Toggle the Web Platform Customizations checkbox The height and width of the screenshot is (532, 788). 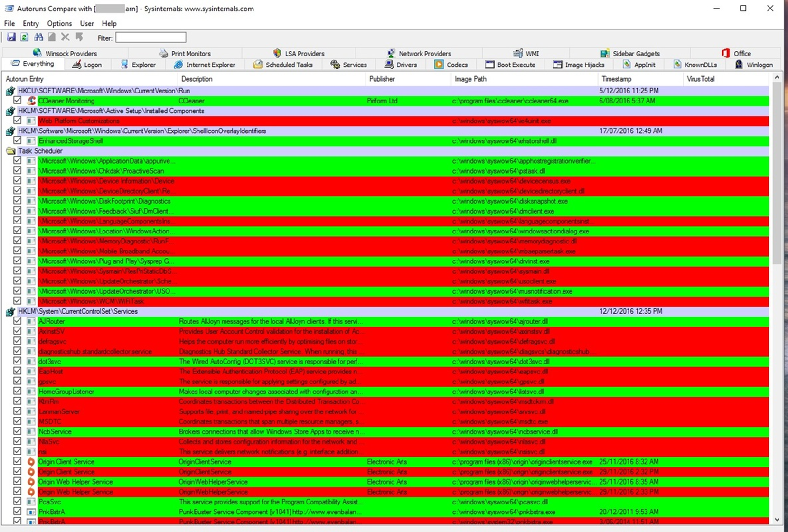click(x=18, y=121)
